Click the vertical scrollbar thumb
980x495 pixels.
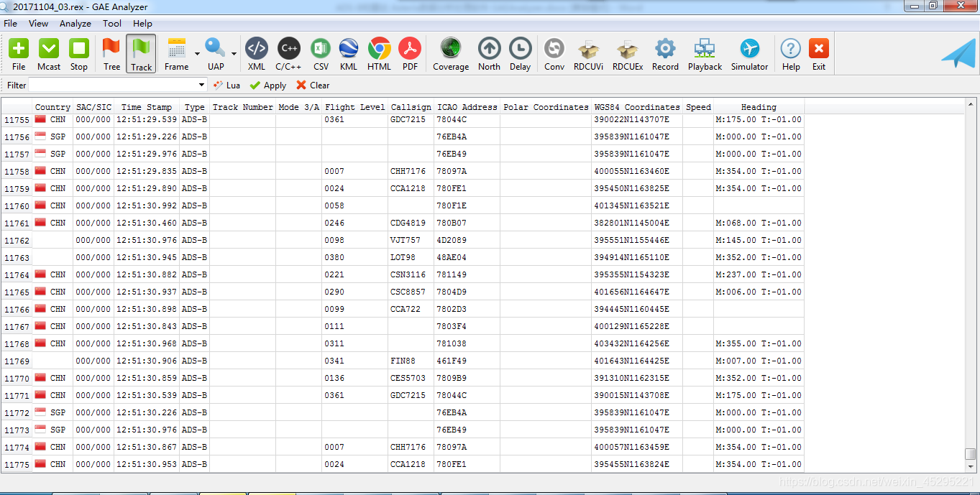click(x=971, y=454)
